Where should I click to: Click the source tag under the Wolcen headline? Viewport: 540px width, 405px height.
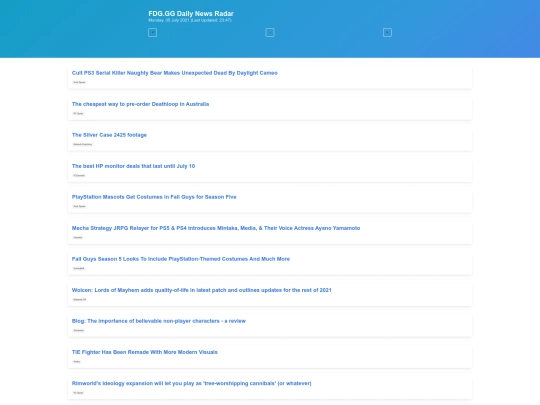[80, 299]
